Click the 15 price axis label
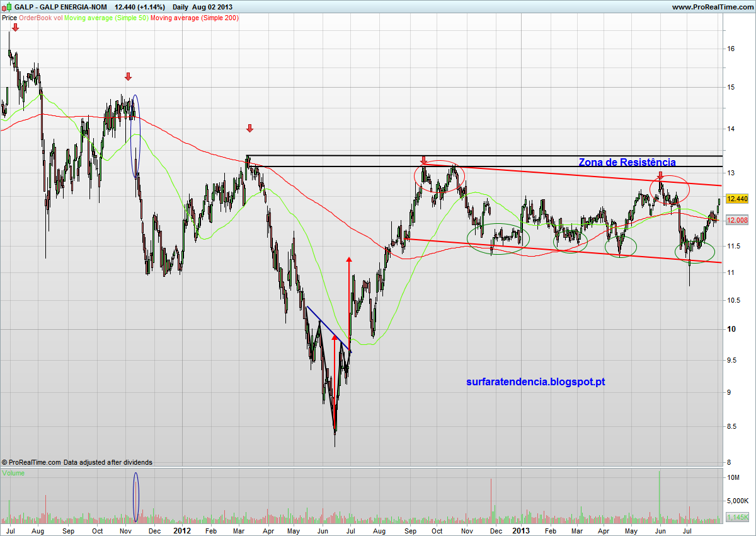The height and width of the screenshot is (536, 756). [x=731, y=87]
